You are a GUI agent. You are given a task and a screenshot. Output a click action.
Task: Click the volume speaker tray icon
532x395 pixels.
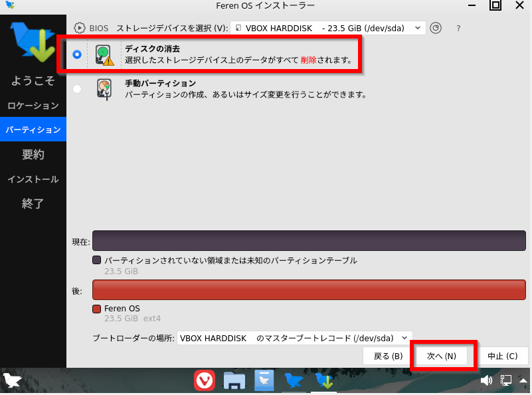point(486,380)
